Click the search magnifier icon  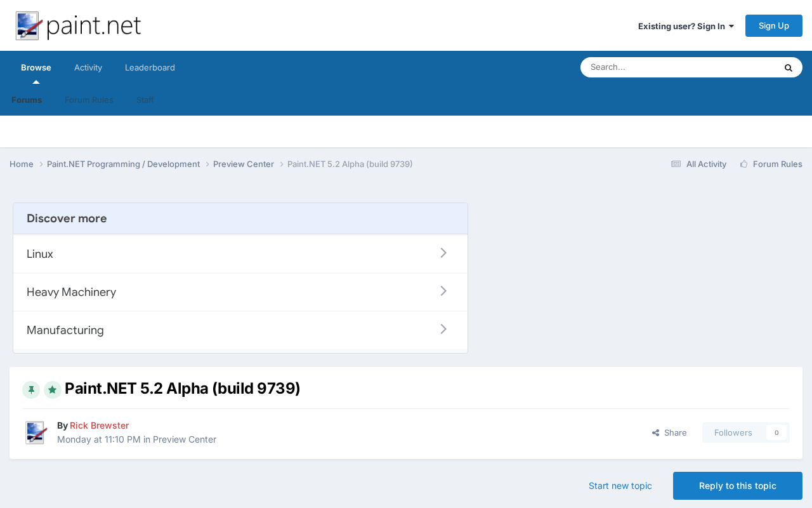788,67
